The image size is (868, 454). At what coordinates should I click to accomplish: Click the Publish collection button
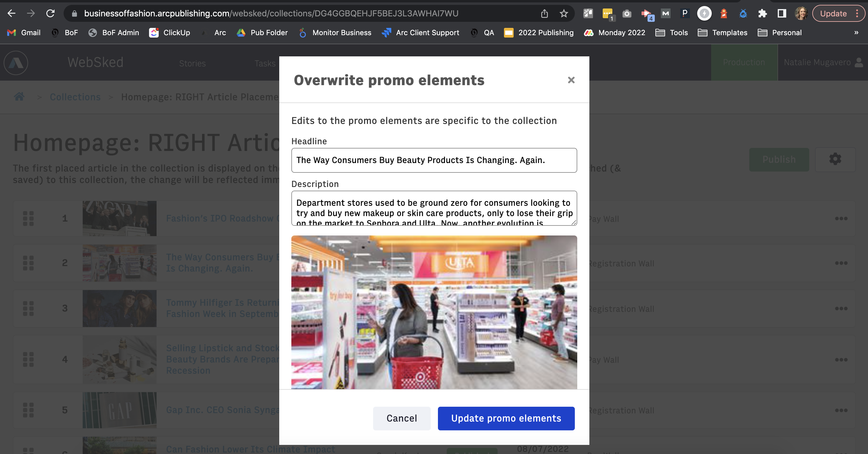point(779,159)
